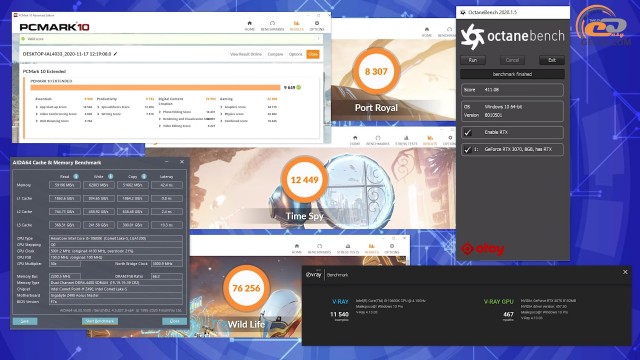The image size is (640, 360).
Task: Click the pencil icon to rename result
Action: coord(116,54)
